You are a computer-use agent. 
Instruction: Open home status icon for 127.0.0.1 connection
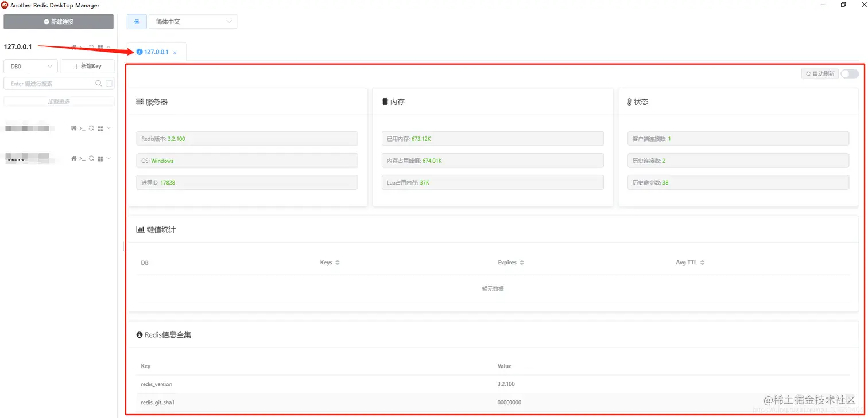pyautogui.click(x=73, y=48)
